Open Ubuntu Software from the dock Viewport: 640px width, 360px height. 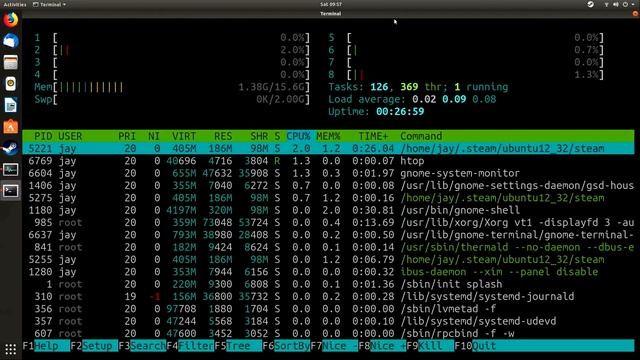[x=11, y=127]
